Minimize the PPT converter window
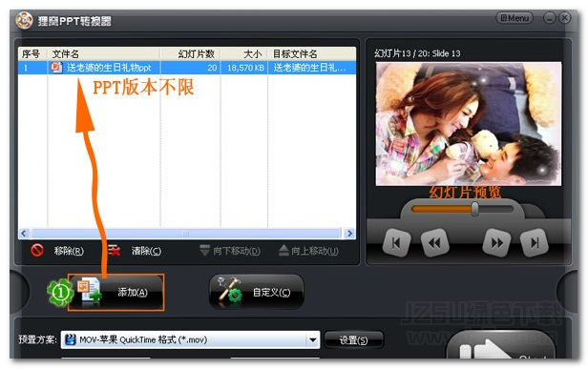 click(x=549, y=17)
